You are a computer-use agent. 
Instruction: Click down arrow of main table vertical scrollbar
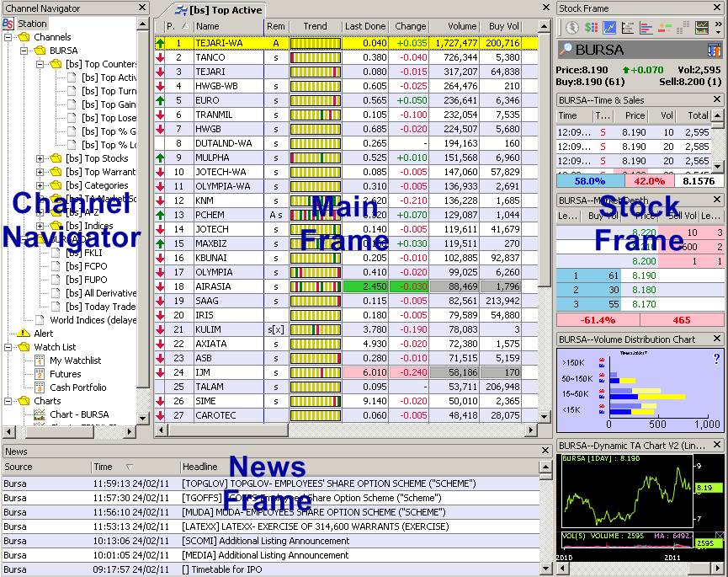click(545, 416)
